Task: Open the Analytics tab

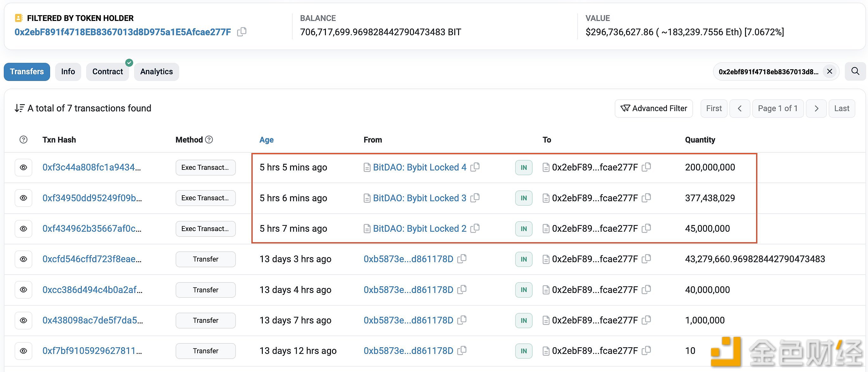Action: point(156,71)
